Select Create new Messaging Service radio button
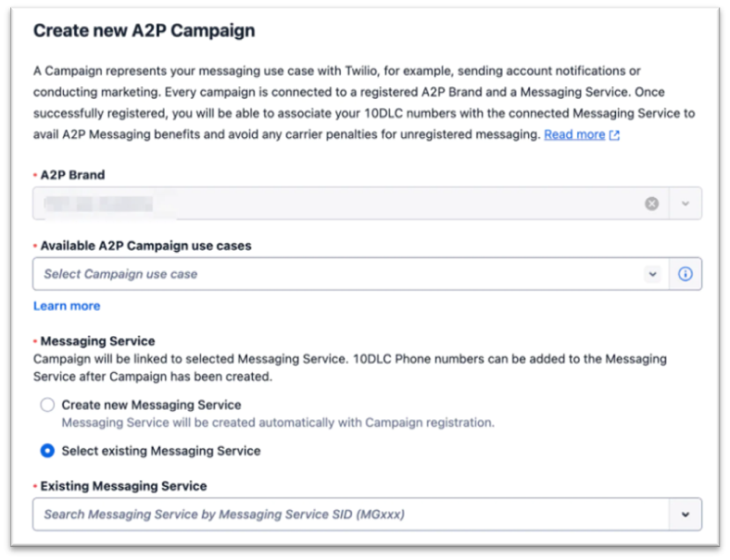 click(47, 405)
